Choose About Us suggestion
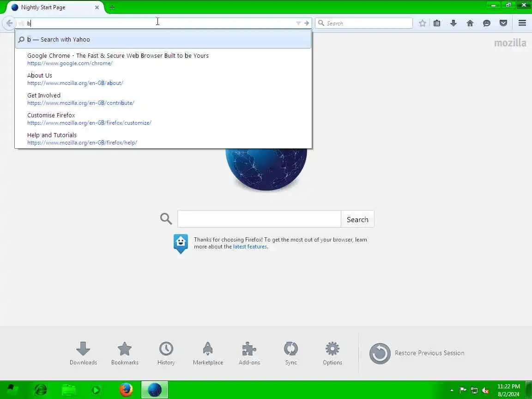 coord(163,79)
